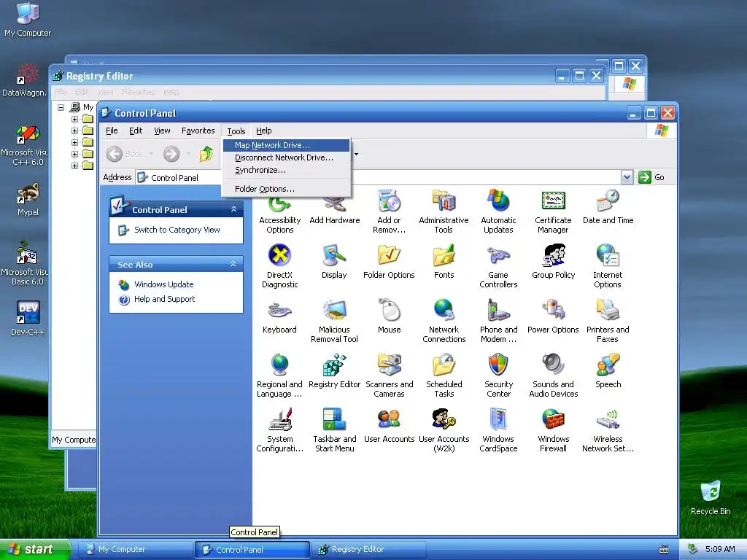Choose Synchronize from Tools menu
The height and width of the screenshot is (560, 747).
coord(286,170)
